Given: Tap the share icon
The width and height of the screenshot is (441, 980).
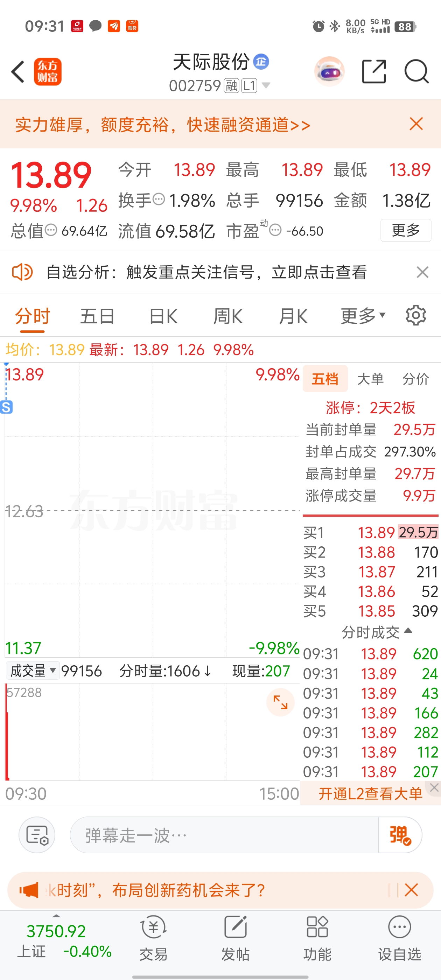Looking at the screenshot, I should pyautogui.click(x=374, y=71).
